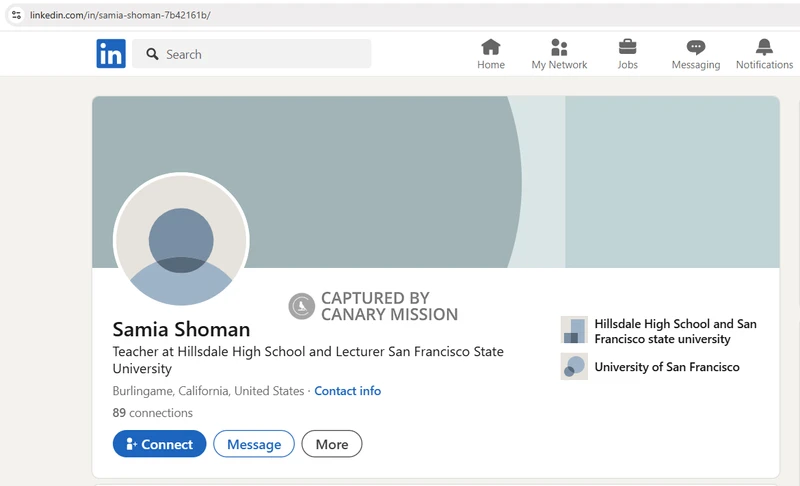Go to the Home feed
The width and height of the screenshot is (800, 486).
(x=490, y=54)
